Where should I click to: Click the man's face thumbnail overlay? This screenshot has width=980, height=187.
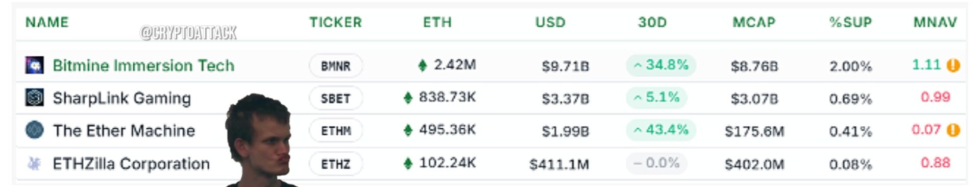point(260,141)
